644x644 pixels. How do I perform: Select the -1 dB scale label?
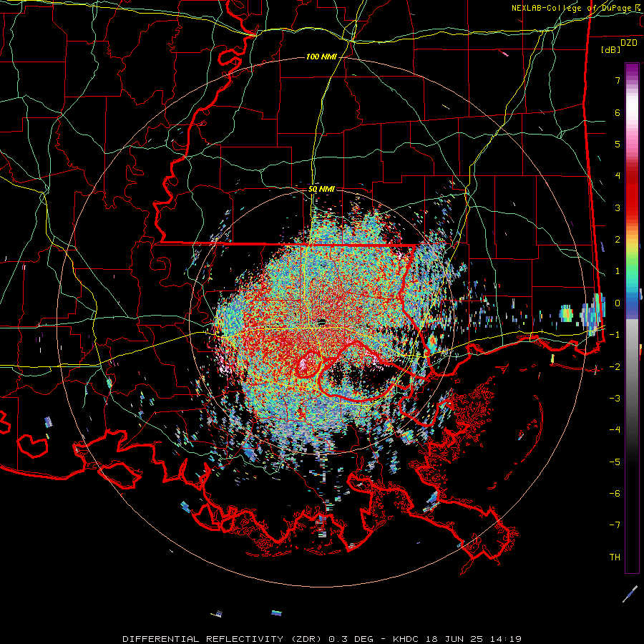[615, 335]
